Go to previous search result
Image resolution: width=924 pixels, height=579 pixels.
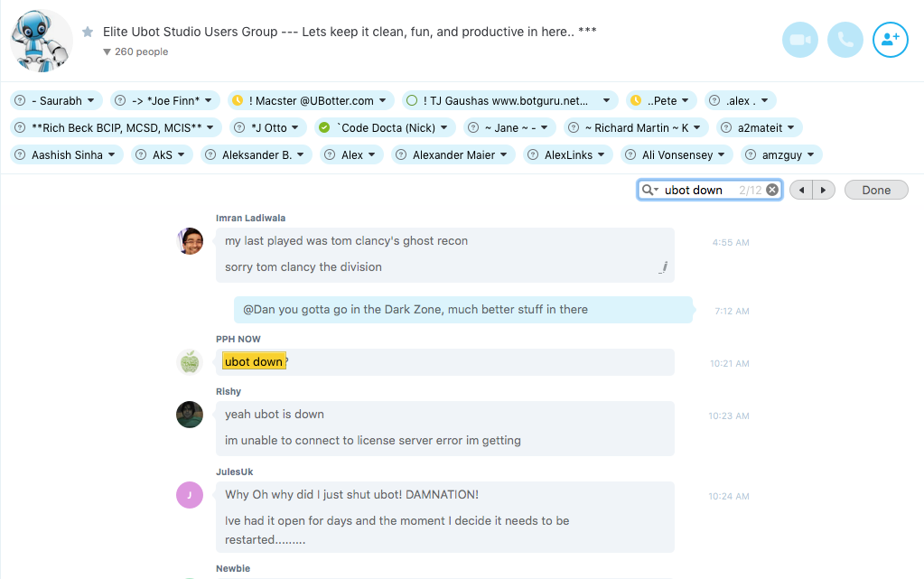click(801, 190)
